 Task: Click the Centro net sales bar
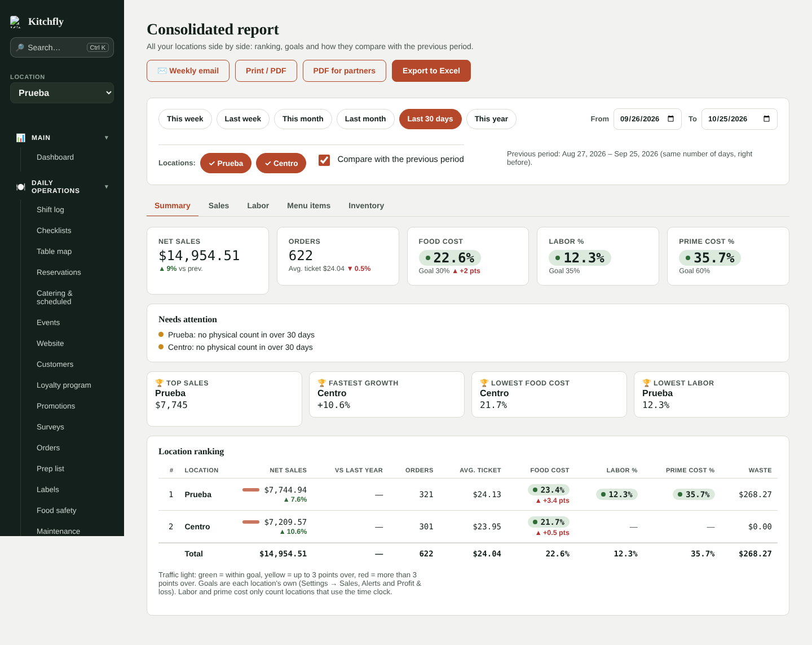[x=251, y=522]
